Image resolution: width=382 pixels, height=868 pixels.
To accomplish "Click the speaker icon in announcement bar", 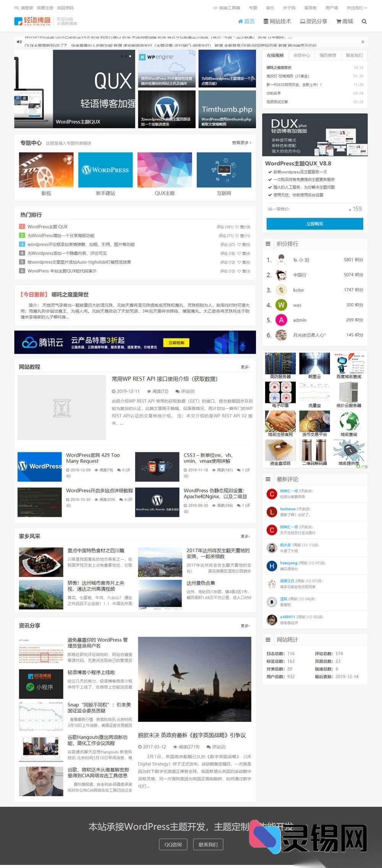I will pos(19,42).
